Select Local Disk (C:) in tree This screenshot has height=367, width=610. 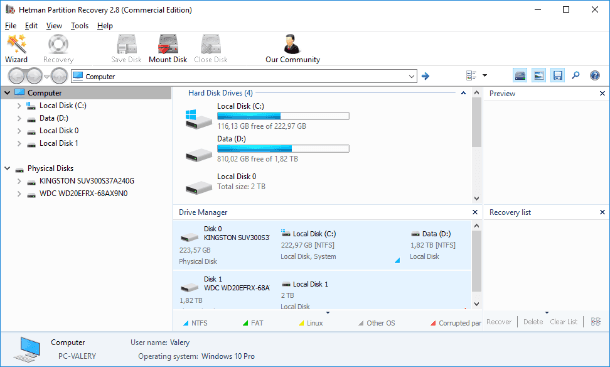pos(63,105)
